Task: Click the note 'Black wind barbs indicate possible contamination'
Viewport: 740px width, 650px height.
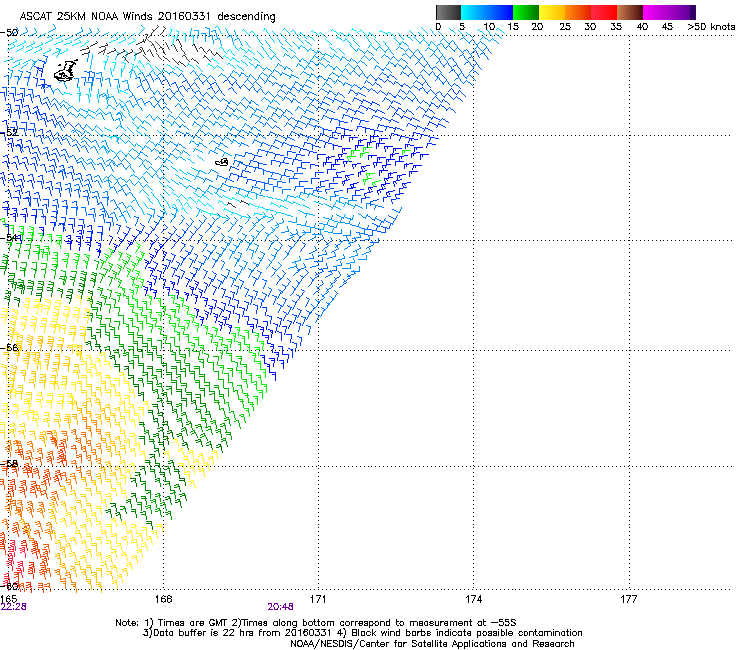Action: click(x=466, y=633)
